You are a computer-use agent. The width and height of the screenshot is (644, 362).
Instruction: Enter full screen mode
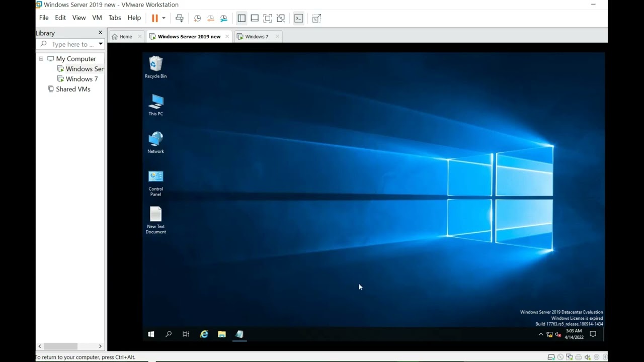pos(268,18)
